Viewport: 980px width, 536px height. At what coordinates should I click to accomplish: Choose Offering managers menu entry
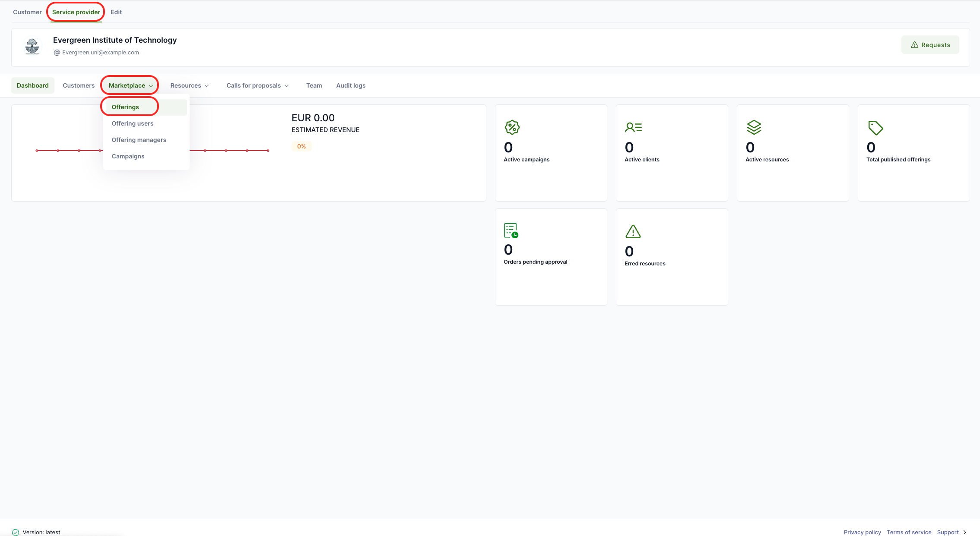(x=139, y=140)
